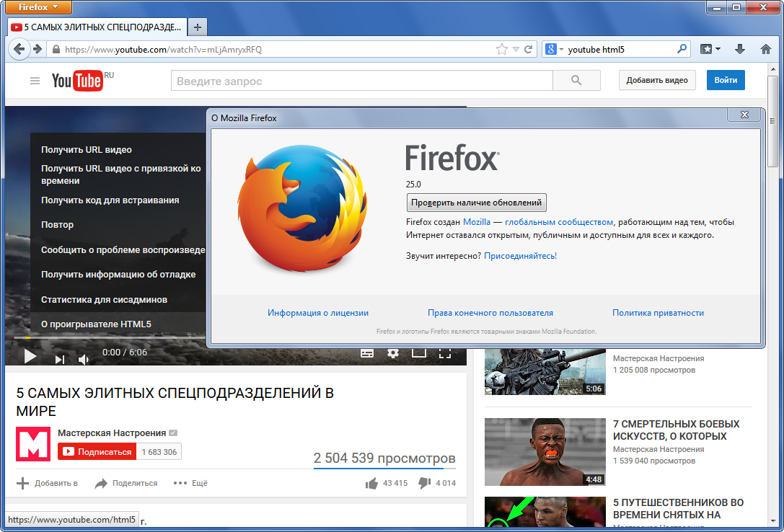Viewport: 784px width, 532px height.
Task: Click the Firefox back arrow button
Action: pyautogui.click(x=19, y=49)
